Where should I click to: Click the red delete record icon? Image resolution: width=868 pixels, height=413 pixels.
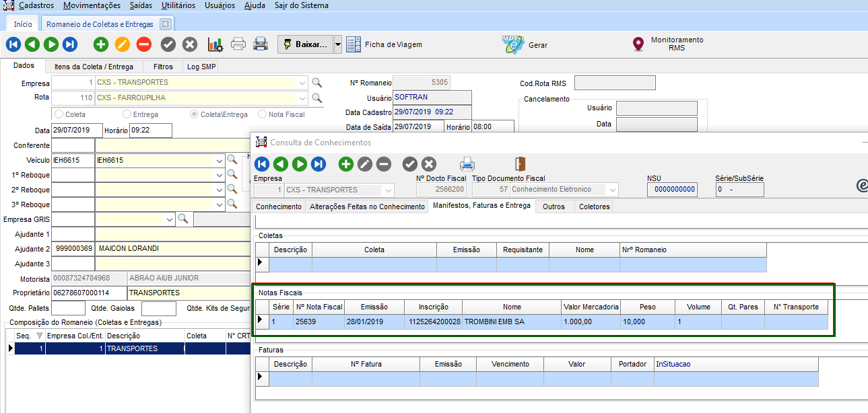[143, 44]
